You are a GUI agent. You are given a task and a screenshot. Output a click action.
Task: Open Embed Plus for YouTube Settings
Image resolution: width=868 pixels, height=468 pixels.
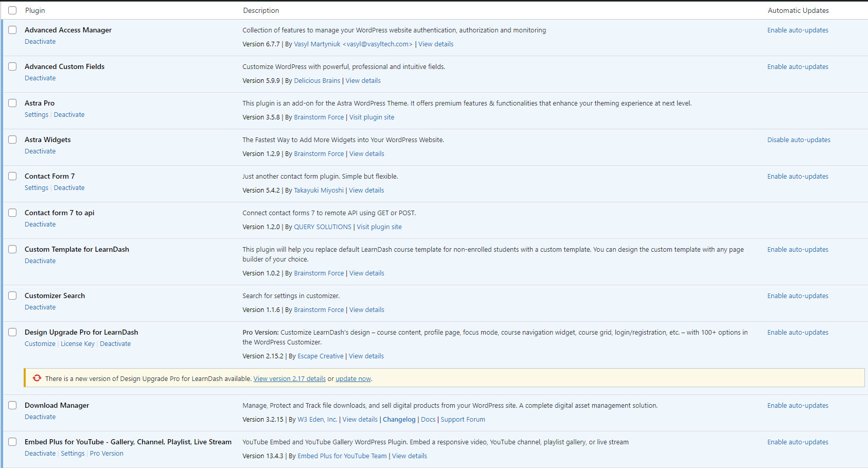[73, 454]
